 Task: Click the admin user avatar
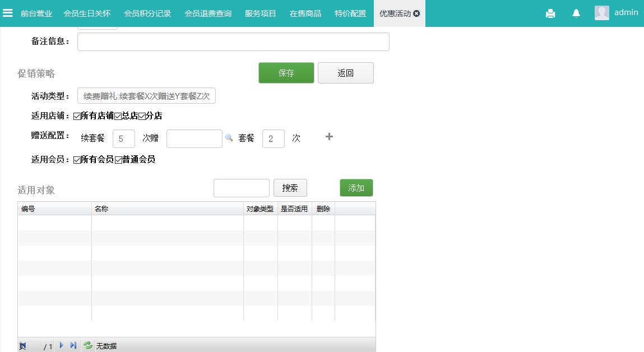(602, 13)
